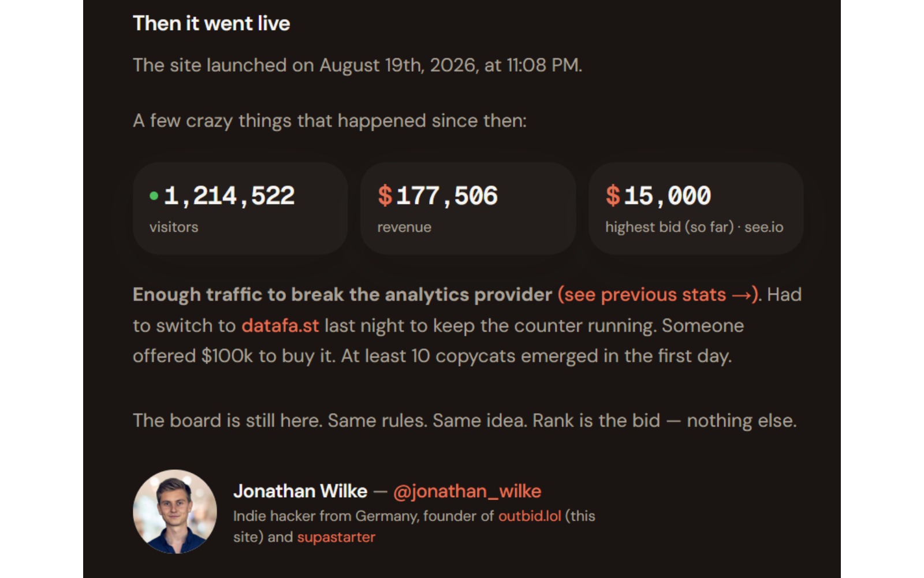
Task: Click the arrow in previous stats link
Action: [x=741, y=295]
